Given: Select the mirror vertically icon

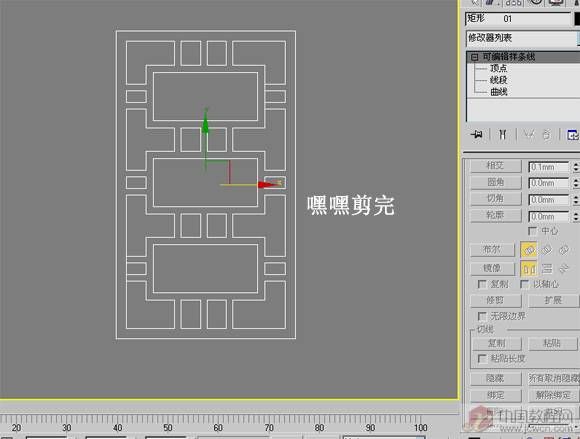Looking at the screenshot, I should tap(547, 269).
